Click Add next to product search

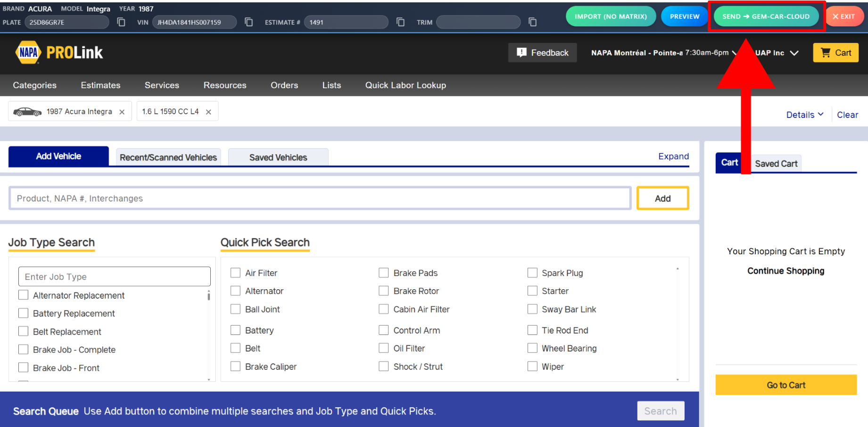tap(662, 198)
